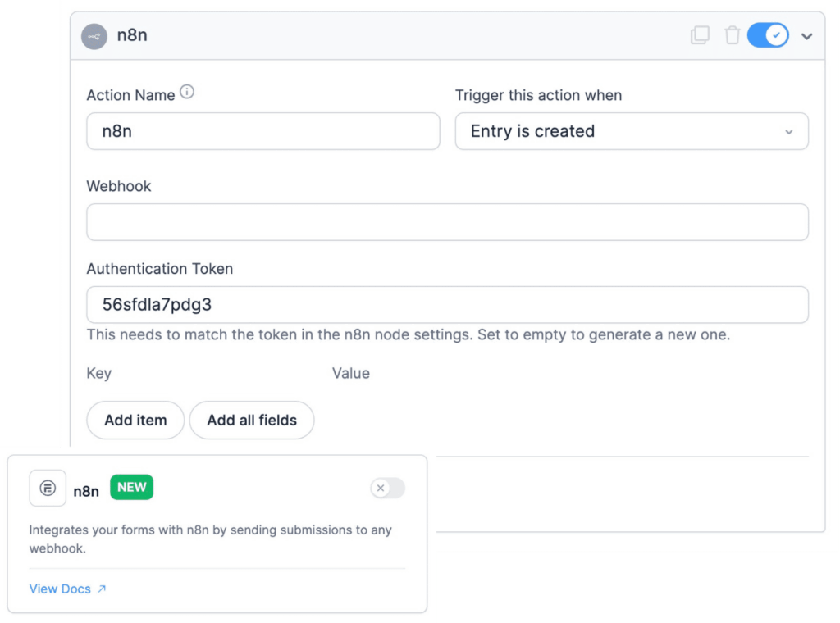Click inside the Webhook input field
840x623 pixels.
point(447,221)
